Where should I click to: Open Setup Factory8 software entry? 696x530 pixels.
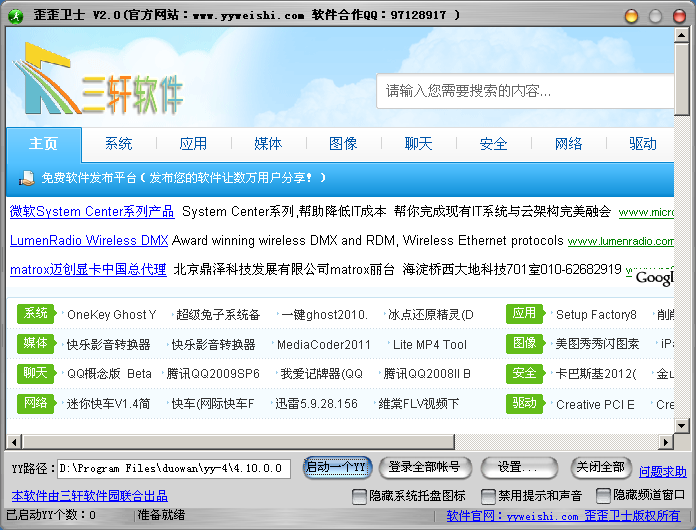point(596,315)
